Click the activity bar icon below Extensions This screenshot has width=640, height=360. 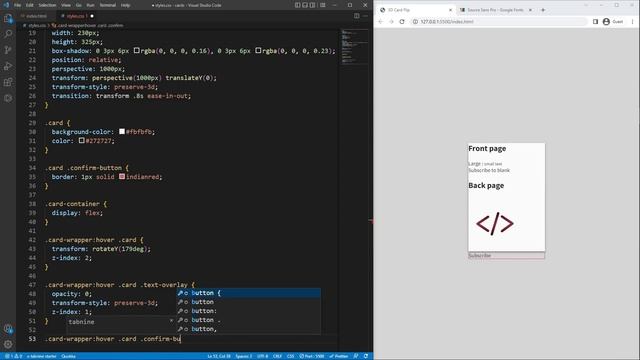(8, 98)
